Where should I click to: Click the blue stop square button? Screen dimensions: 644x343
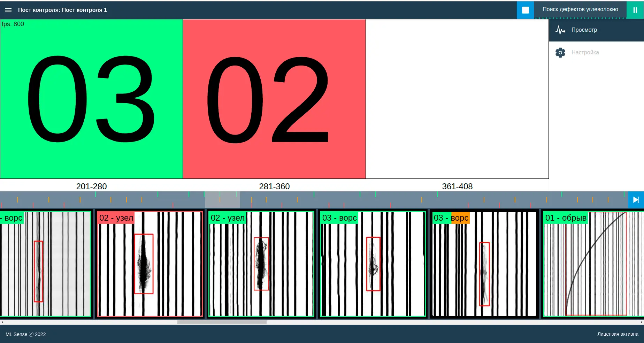click(x=525, y=10)
